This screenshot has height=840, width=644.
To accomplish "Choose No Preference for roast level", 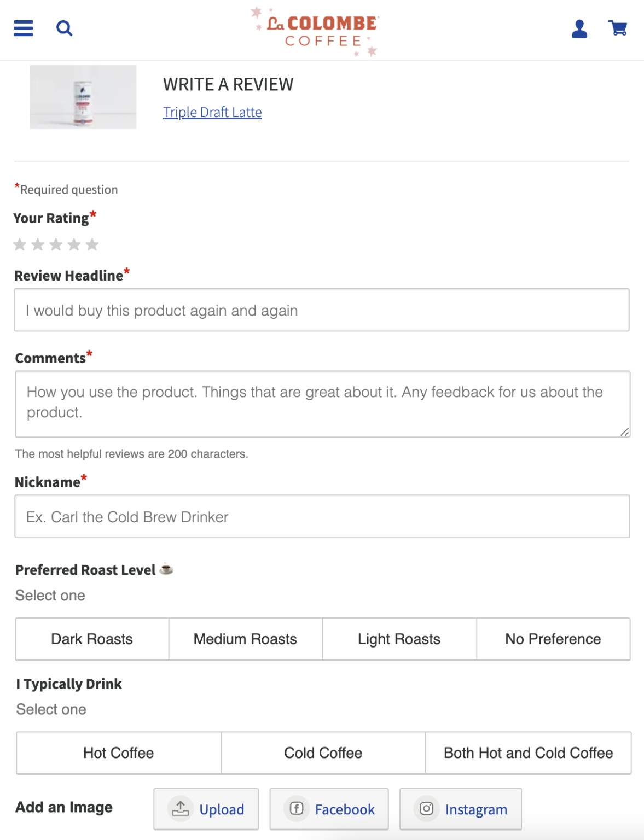I will [x=553, y=639].
